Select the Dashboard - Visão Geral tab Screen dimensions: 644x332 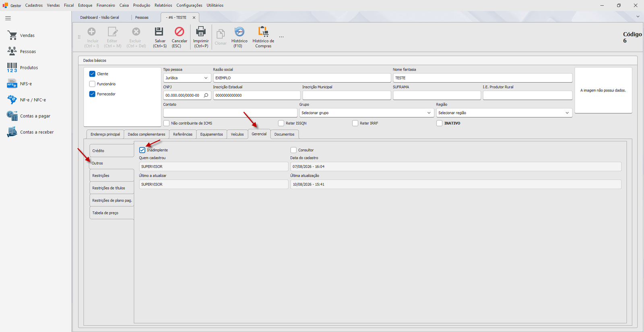pyautogui.click(x=99, y=17)
